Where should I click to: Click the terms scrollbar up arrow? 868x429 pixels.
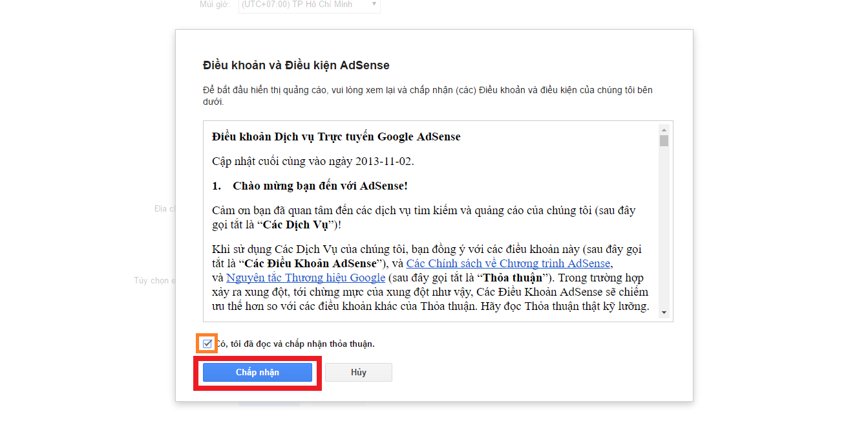(664, 129)
